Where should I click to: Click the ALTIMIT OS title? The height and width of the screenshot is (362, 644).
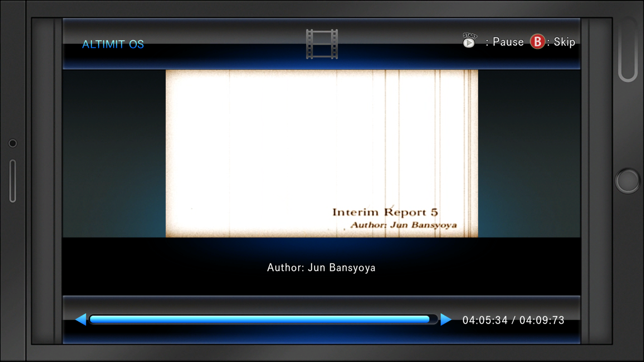click(113, 44)
